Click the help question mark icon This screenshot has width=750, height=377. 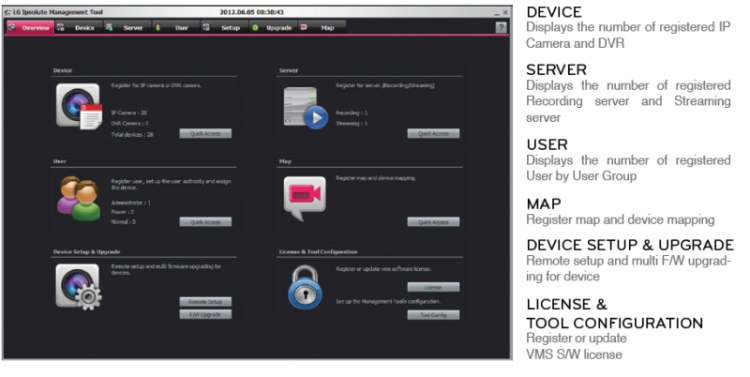[x=500, y=27]
